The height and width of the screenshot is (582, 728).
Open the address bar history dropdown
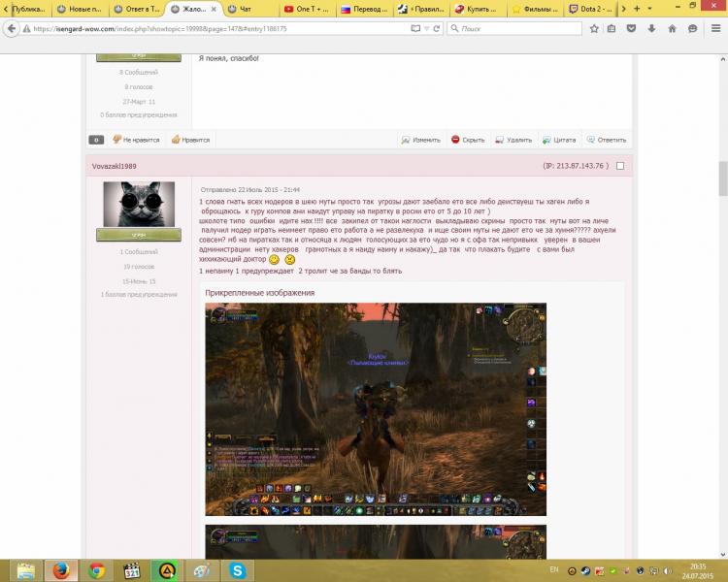427,29
